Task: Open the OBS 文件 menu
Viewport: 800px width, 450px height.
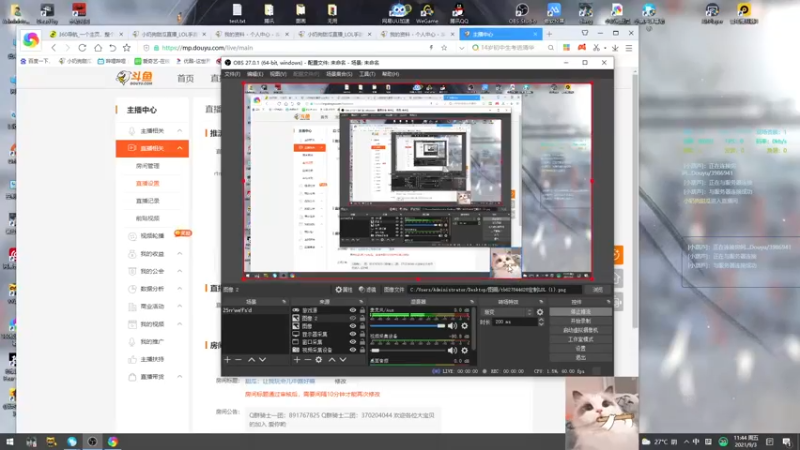Action: (x=232, y=74)
